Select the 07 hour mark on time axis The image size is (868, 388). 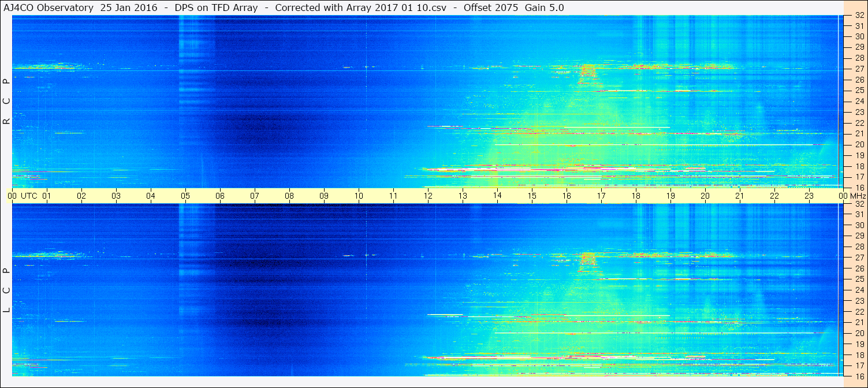click(x=255, y=196)
